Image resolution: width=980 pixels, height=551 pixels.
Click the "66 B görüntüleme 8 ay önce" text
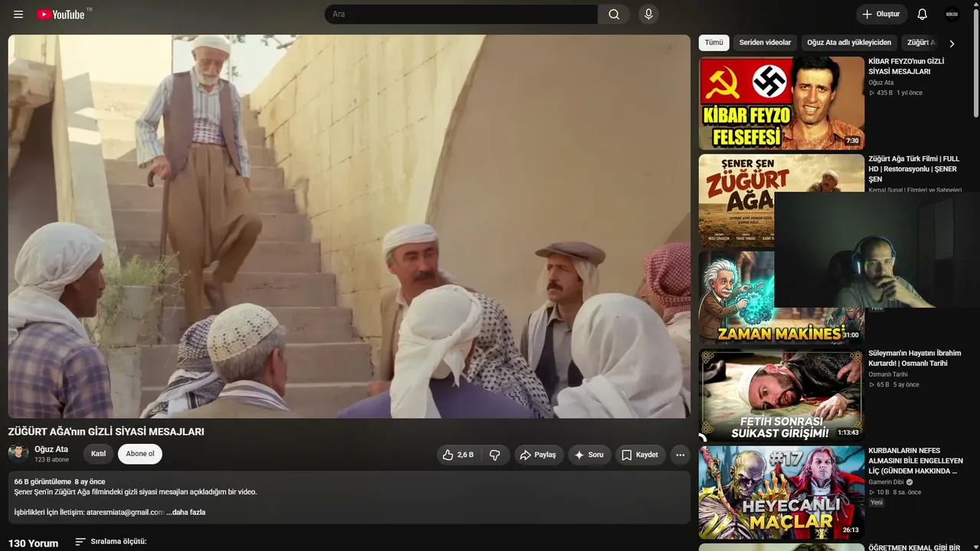60,481
